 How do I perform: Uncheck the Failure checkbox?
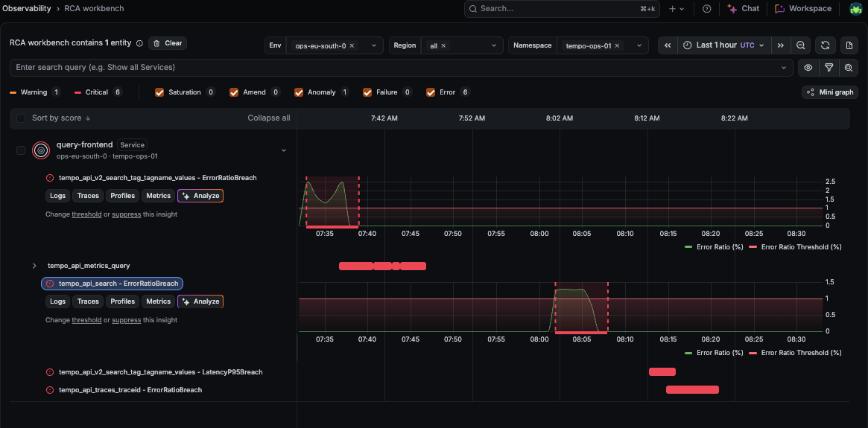coord(367,92)
